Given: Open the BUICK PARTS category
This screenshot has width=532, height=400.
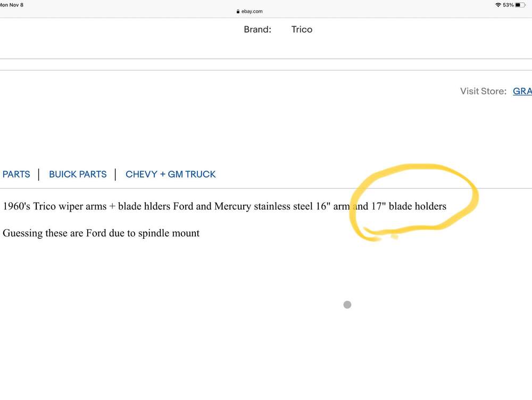Looking at the screenshot, I should tap(78, 174).
